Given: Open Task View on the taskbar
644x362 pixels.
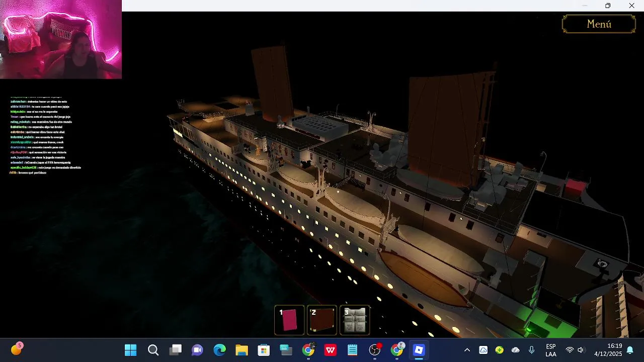Looking at the screenshot, I should point(175,350).
